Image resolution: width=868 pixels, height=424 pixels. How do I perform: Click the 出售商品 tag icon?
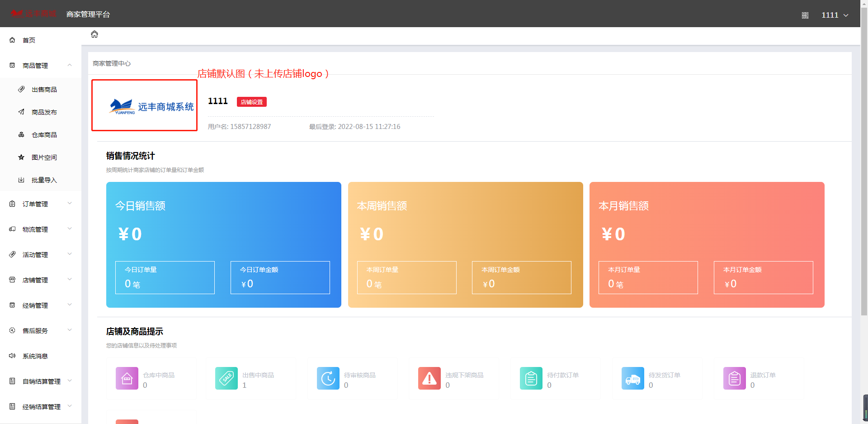click(x=21, y=89)
